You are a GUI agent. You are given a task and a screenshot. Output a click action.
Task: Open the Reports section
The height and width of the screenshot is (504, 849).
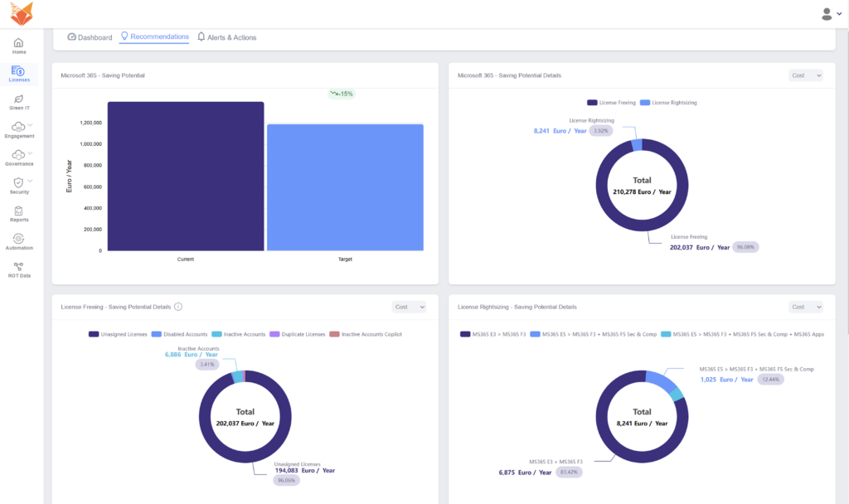18,211
